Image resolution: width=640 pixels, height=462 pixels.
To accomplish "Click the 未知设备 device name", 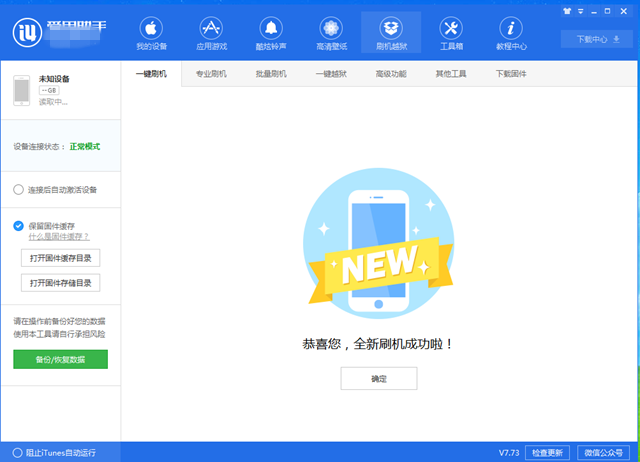I will [x=54, y=79].
